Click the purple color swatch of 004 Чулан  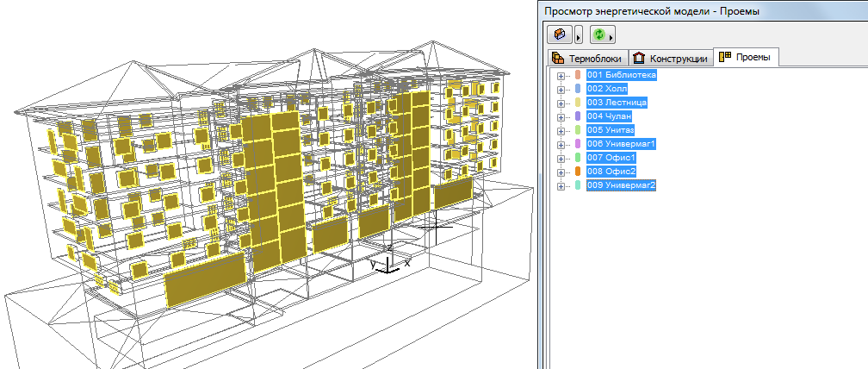tap(578, 116)
